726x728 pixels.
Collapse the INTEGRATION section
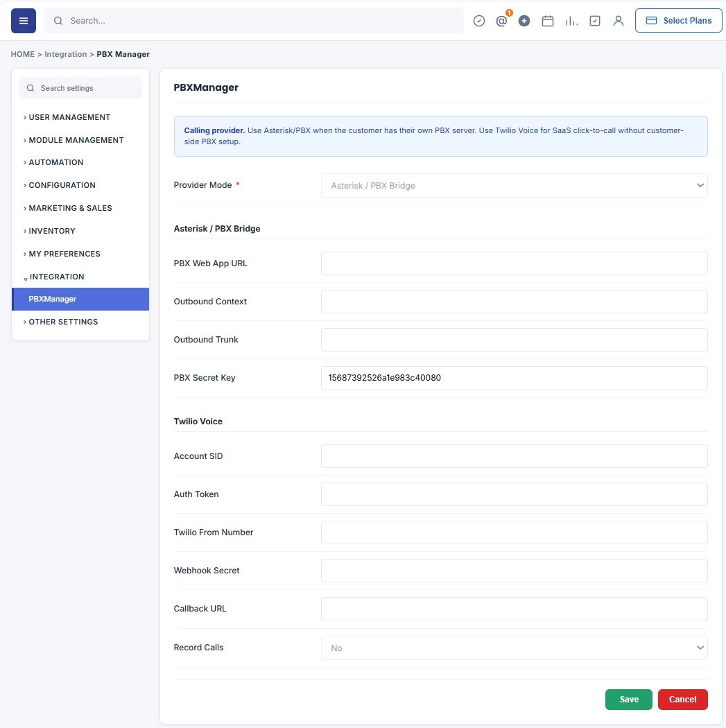[x=54, y=277]
